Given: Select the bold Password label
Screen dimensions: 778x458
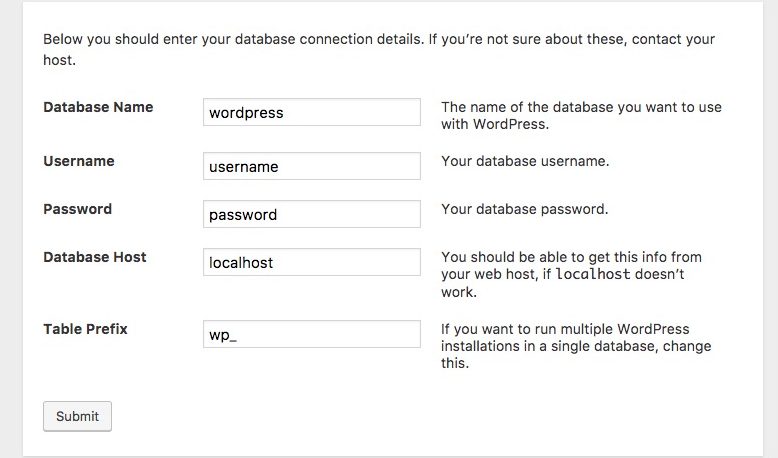Looking at the screenshot, I should click(x=77, y=209).
